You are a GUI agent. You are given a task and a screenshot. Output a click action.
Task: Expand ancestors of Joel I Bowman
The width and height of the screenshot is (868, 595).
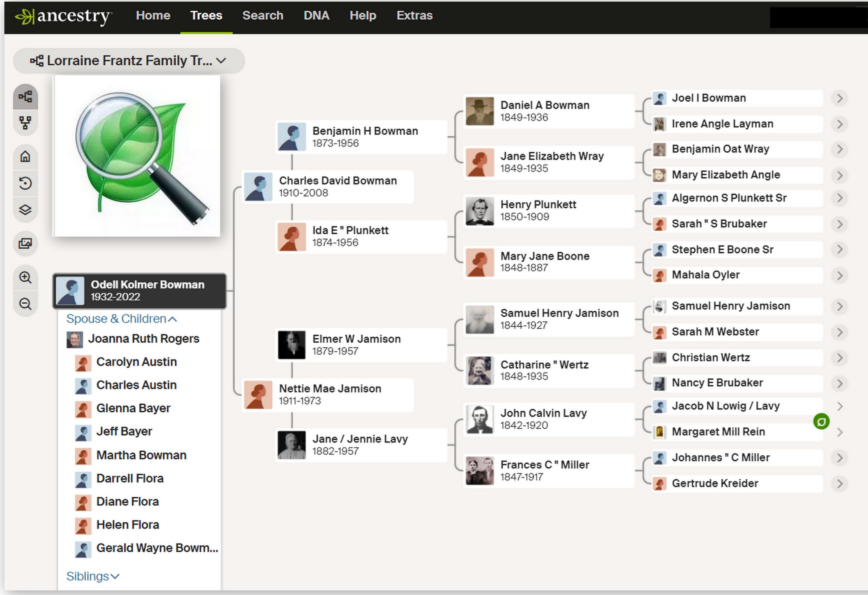click(839, 98)
